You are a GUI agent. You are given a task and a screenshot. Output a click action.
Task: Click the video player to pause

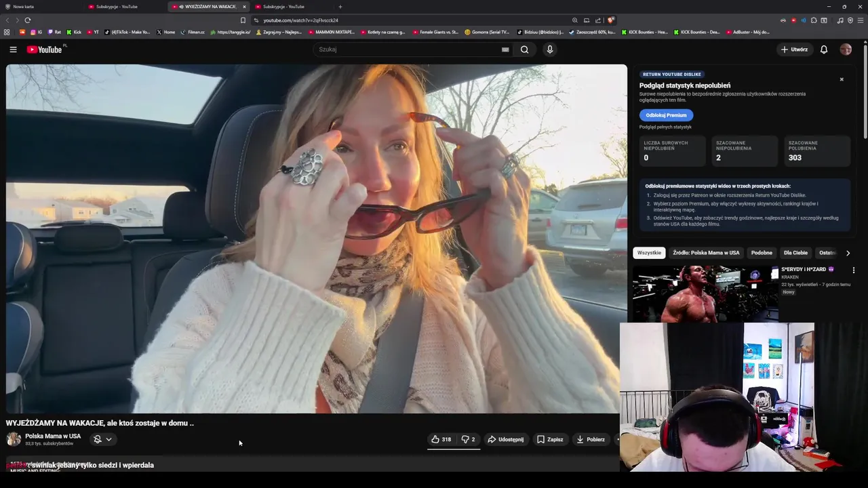[x=316, y=239]
